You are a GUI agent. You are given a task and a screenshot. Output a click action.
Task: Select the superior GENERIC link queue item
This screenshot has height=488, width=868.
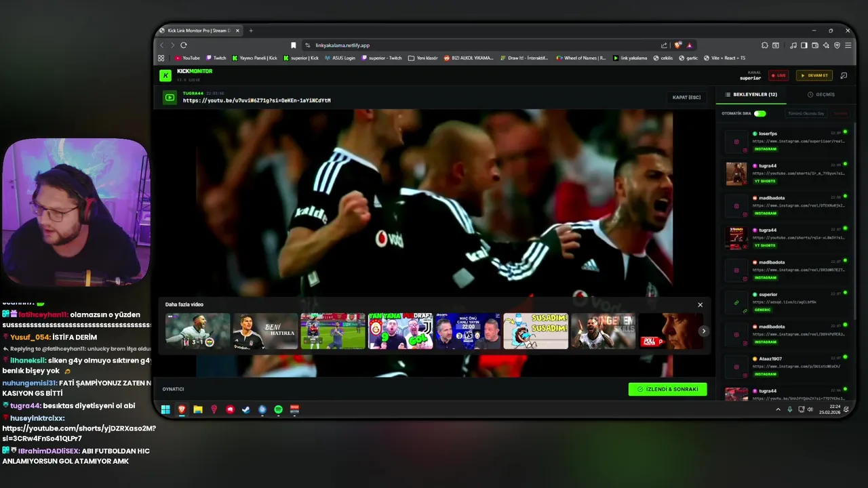(x=787, y=302)
